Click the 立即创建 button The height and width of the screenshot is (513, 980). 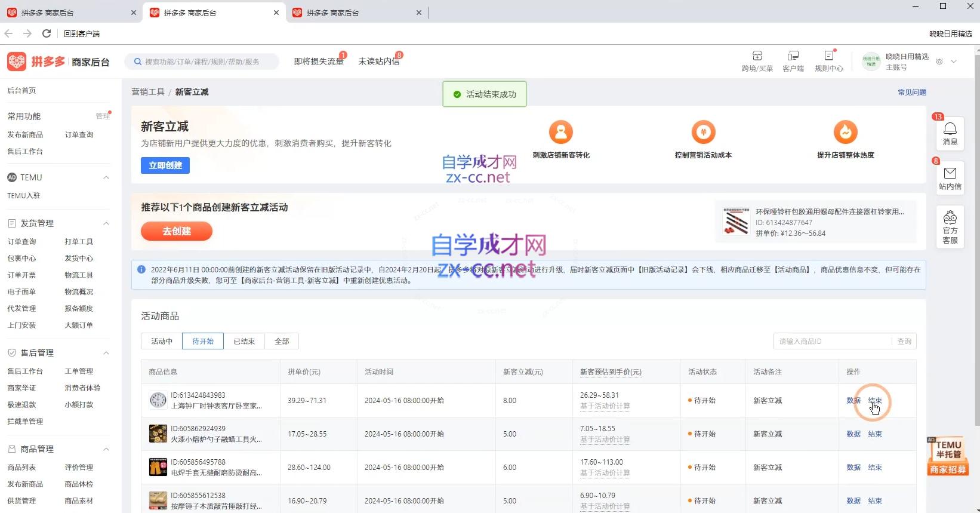click(x=165, y=165)
